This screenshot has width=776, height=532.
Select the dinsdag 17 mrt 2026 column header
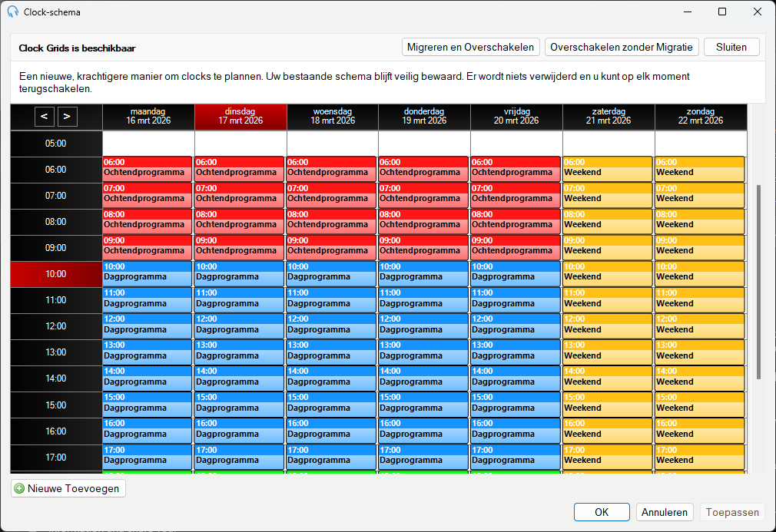coord(240,117)
